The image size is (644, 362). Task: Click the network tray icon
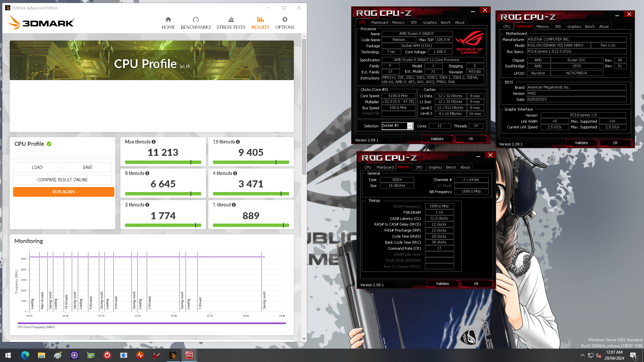tap(591, 356)
